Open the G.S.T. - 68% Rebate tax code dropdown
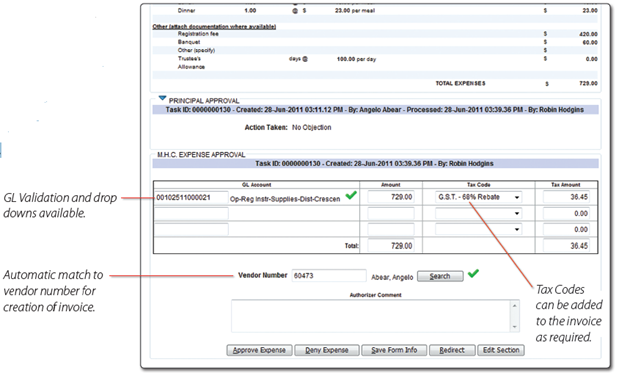The height and width of the screenshot is (373, 619). [478, 197]
